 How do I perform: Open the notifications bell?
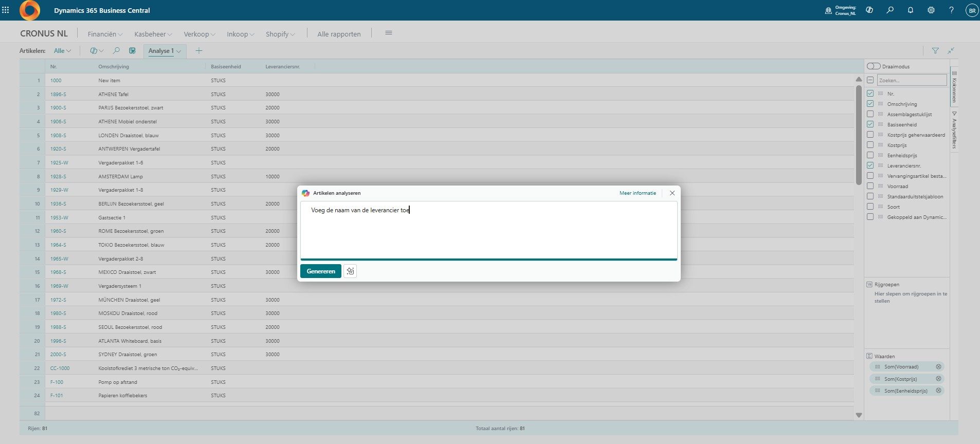click(911, 10)
